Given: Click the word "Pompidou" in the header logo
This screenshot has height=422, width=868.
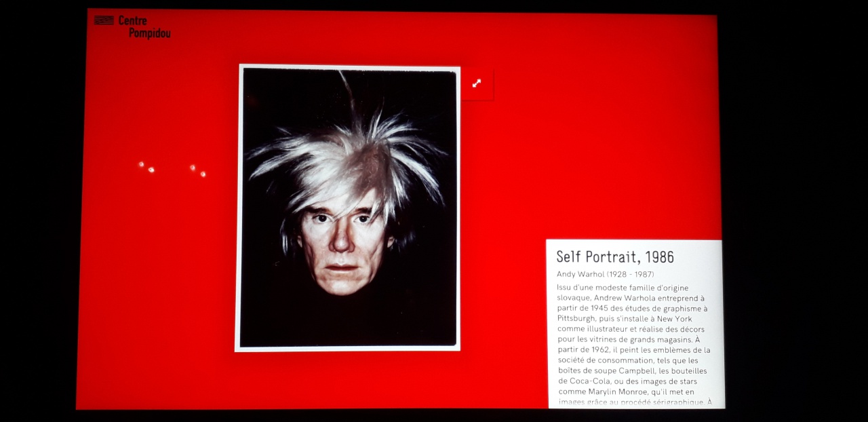Looking at the screenshot, I should pos(149,33).
